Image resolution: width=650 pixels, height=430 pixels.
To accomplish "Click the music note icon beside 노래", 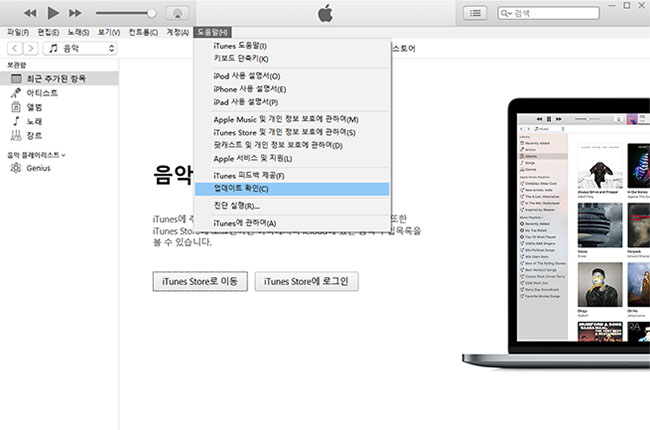I will pyautogui.click(x=16, y=121).
